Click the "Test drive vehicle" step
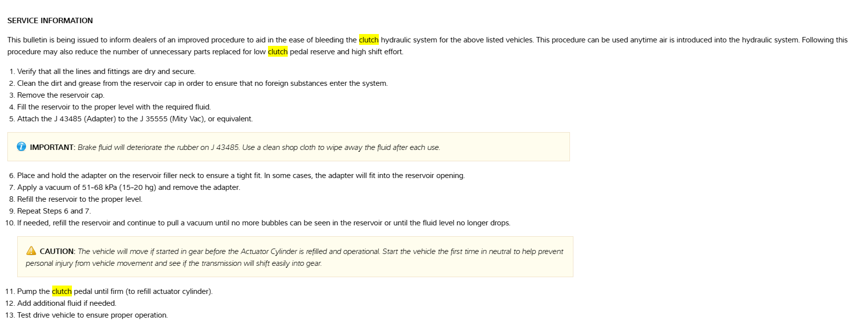Screen dimensions: 868x324 [x=92, y=315]
